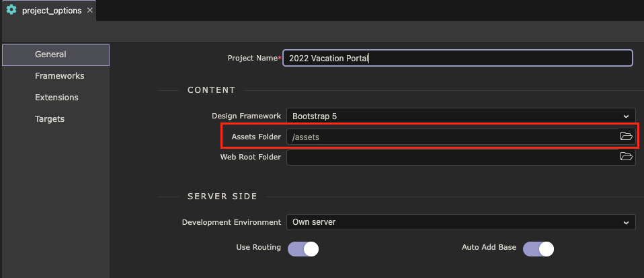The width and height of the screenshot is (644, 278).
Task: Open the Web Root Folder browse icon
Action: pyautogui.click(x=626, y=157)
